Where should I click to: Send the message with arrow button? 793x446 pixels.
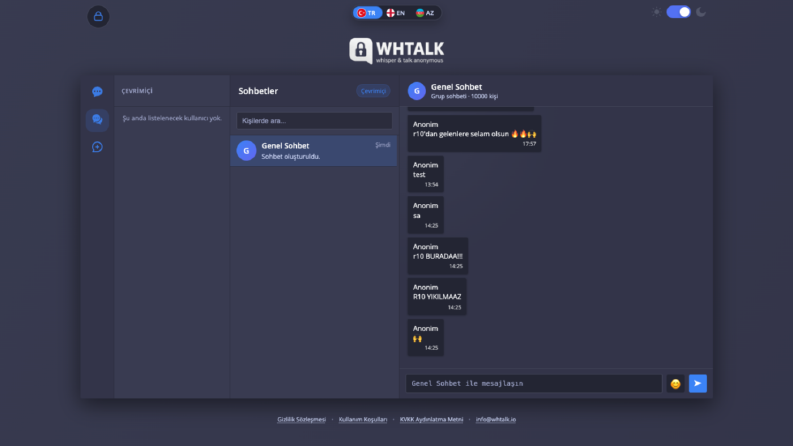pos(697,383)
